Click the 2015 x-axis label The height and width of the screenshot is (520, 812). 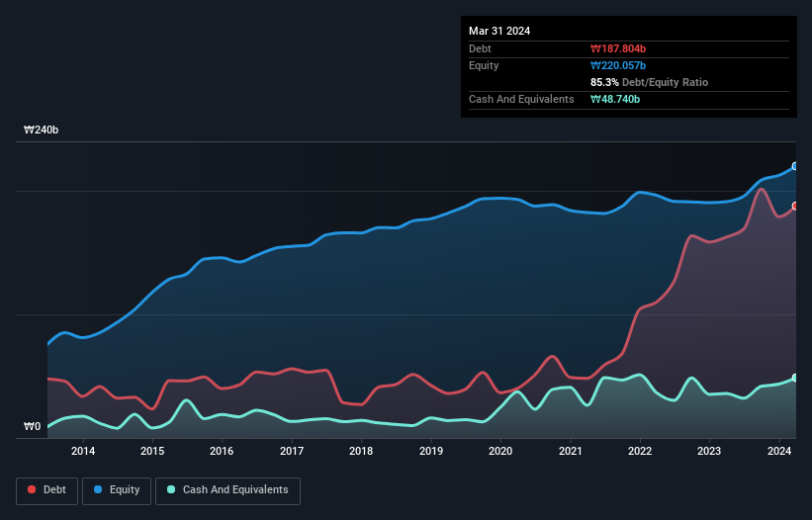[152, 451]
